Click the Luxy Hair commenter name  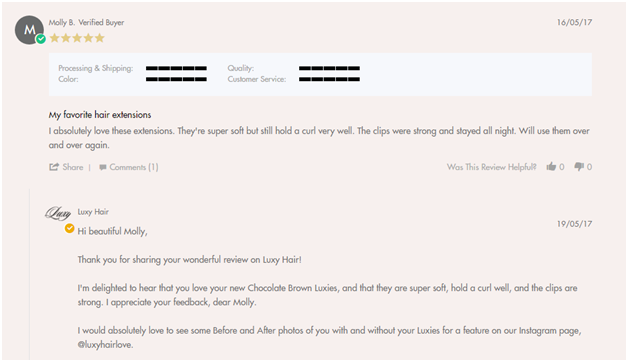pyautogui.click(x=93, y=212)
